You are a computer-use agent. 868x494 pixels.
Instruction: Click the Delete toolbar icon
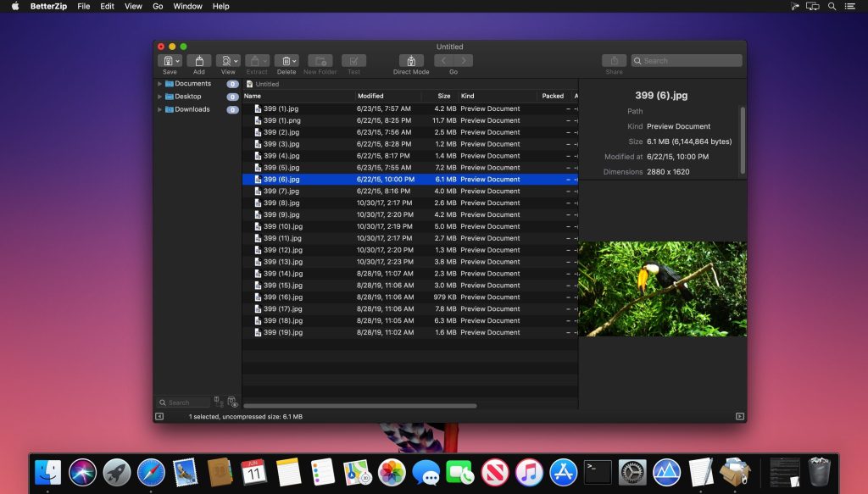(x=286, y=60)
